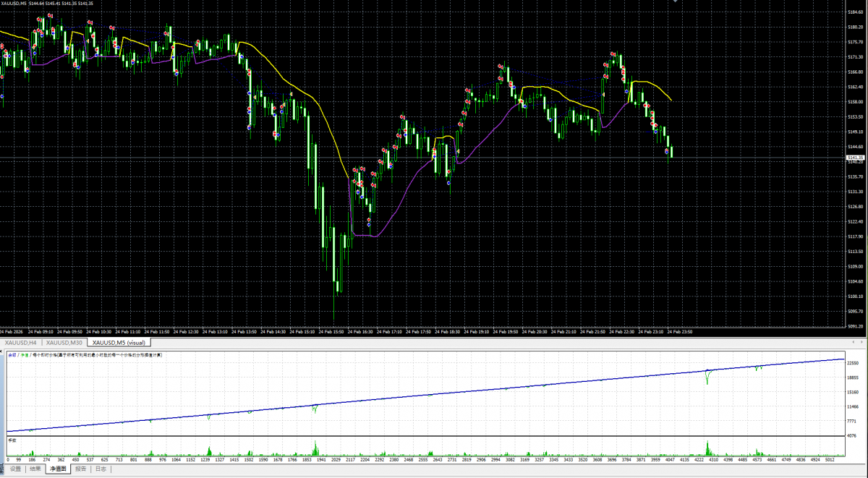Select the XAUUSD,M5 (visual) chart tab
Screen dimensions: 868x478
119,342
